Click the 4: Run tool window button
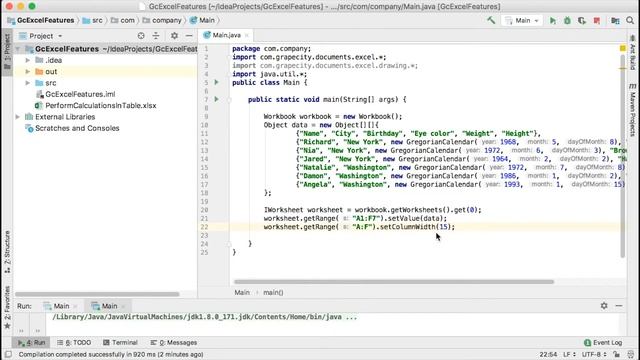Viewport: 640px width, 360px height. tap(31, 342)
